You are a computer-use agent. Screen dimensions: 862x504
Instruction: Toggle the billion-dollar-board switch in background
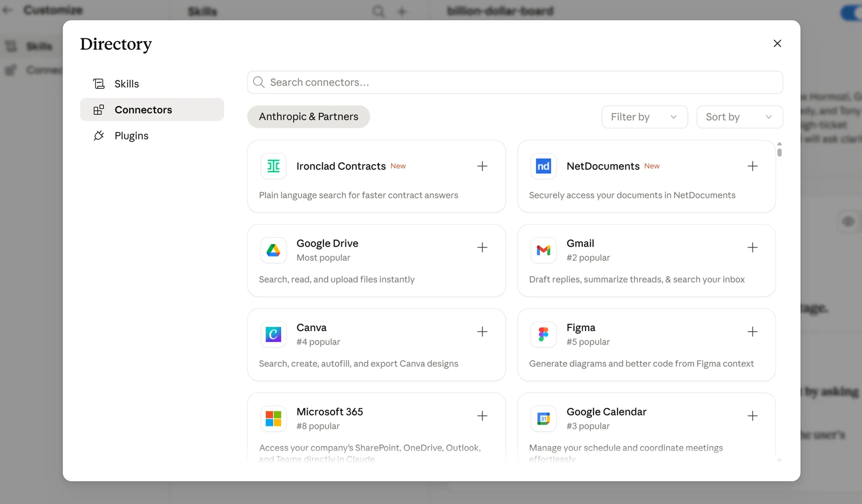(851, 13)
